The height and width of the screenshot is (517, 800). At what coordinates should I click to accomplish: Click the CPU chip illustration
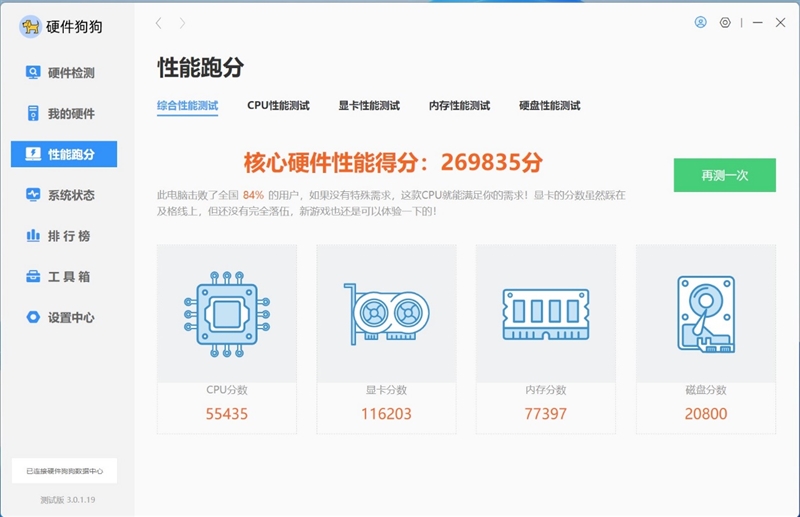tap(227, 314)
